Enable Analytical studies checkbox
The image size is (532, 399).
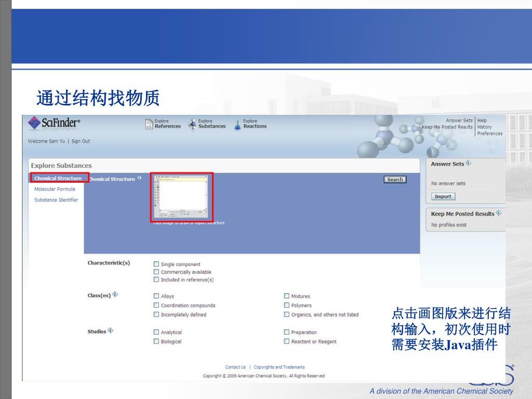coord(156,332)
